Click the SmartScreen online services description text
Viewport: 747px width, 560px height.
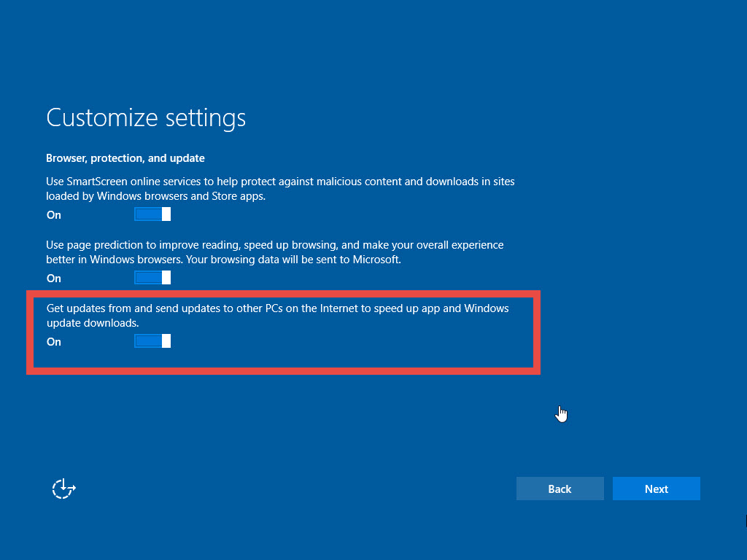pos(280,189)
